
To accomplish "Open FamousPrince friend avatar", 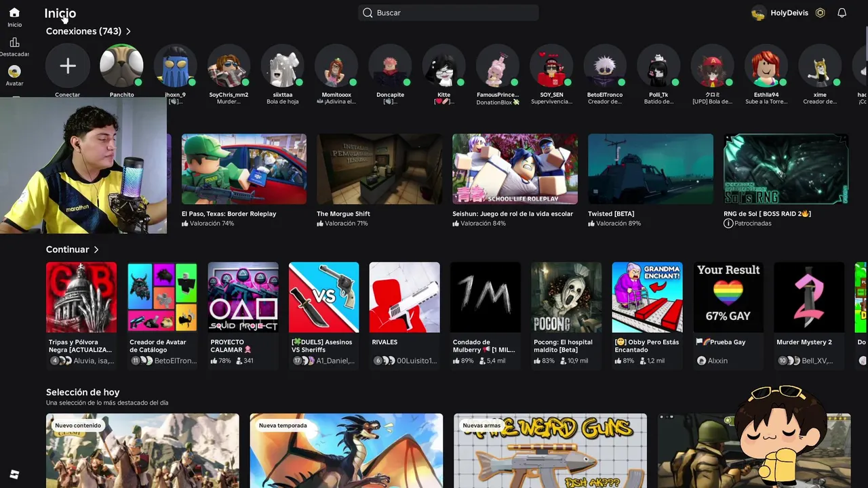I will click(x=498, y=66).
